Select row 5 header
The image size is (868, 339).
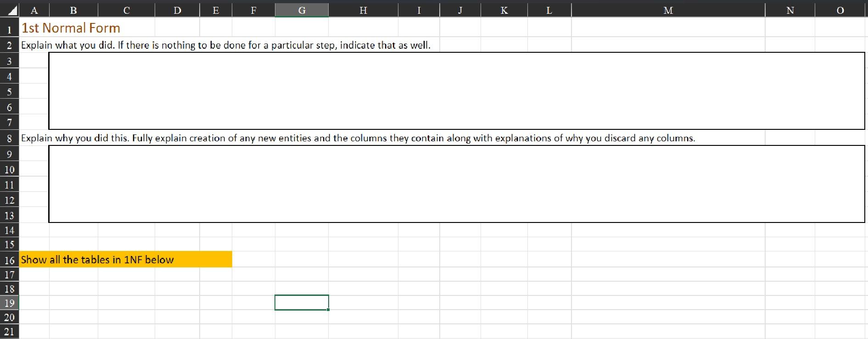click(9, 91)
